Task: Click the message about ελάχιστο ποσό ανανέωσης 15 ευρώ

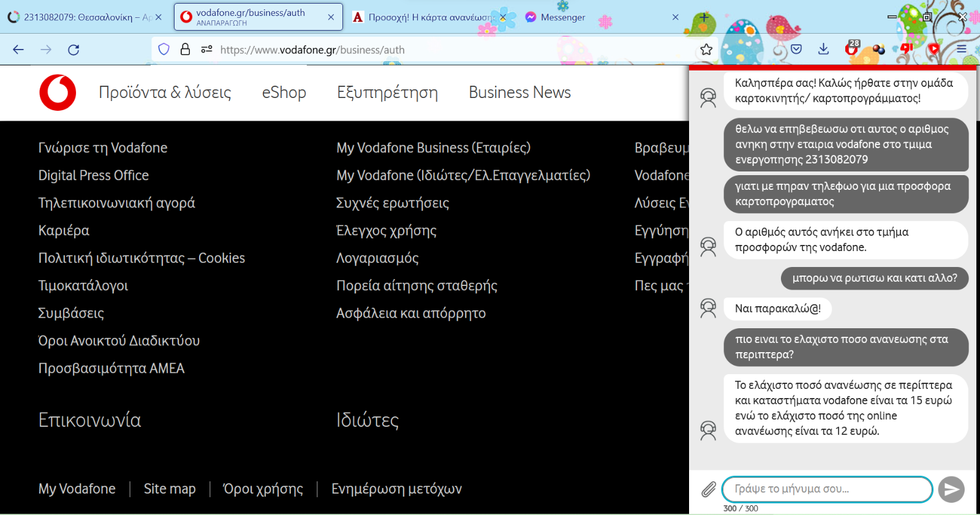Action: 845,408
